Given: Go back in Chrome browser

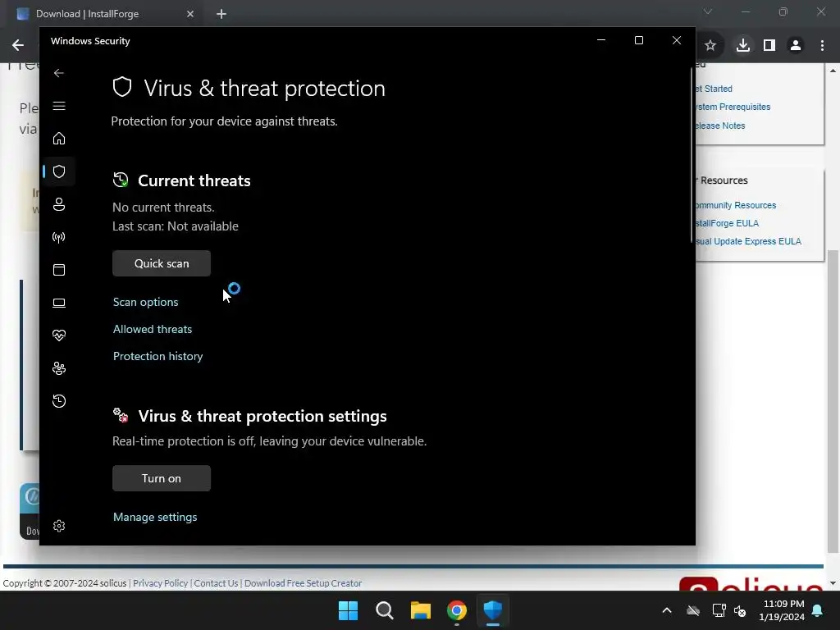Looking at the screenshot, I should click(x=18, y=46).
